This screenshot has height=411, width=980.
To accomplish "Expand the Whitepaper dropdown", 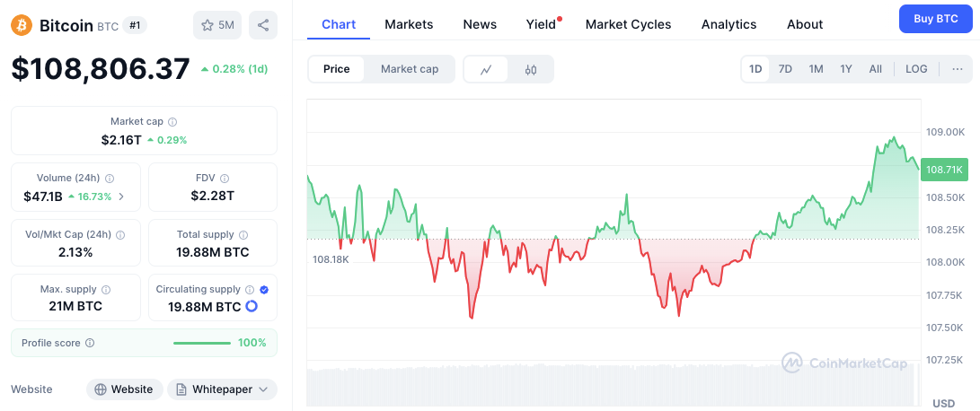I will [222, 389].
